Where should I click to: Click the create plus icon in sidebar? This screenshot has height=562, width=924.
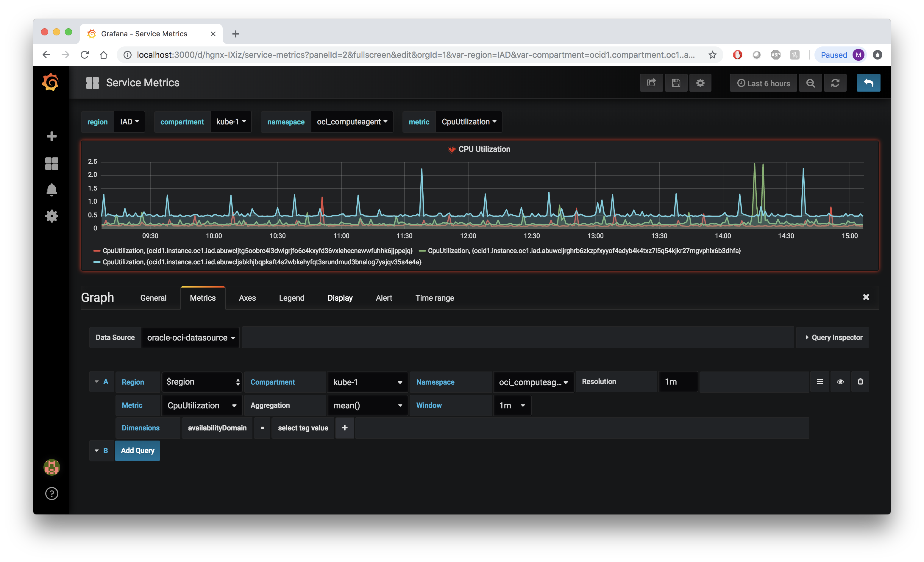click(x=52, y=136)
